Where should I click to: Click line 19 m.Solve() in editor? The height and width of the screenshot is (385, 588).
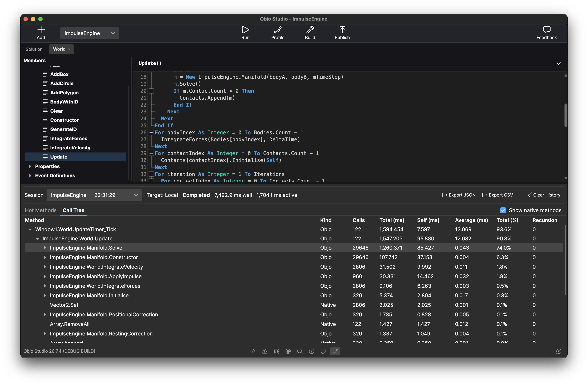tap(187, 84)
